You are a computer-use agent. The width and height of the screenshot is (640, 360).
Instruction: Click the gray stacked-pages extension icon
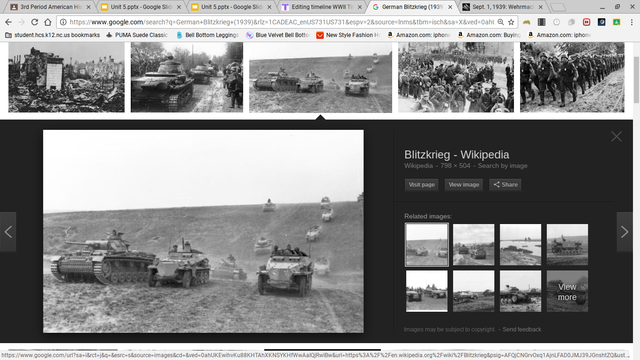tap(571, 22)
